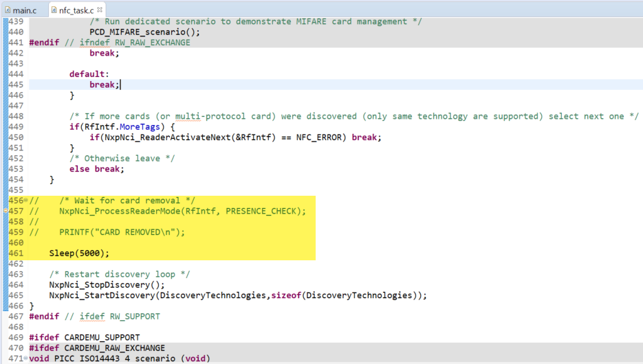Click the NxpNci_StartDiscovery call
Viewport: 643px width, 364px height.
tap(238, 295)
